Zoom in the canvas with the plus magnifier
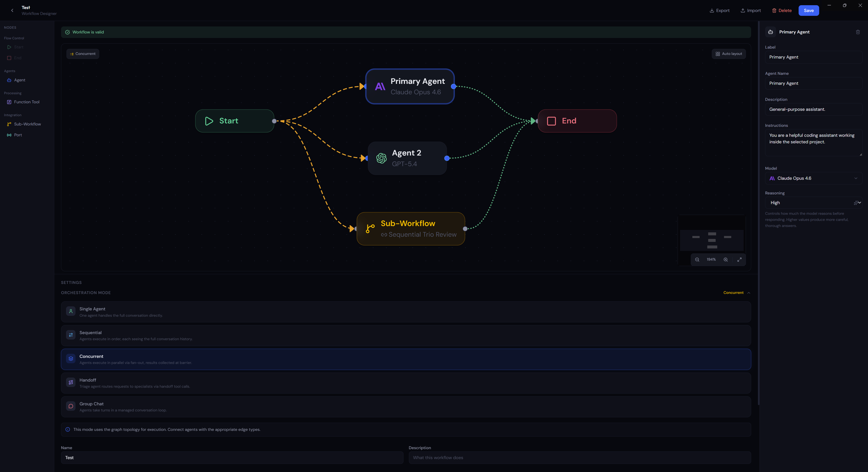 (x=725, y=260)
